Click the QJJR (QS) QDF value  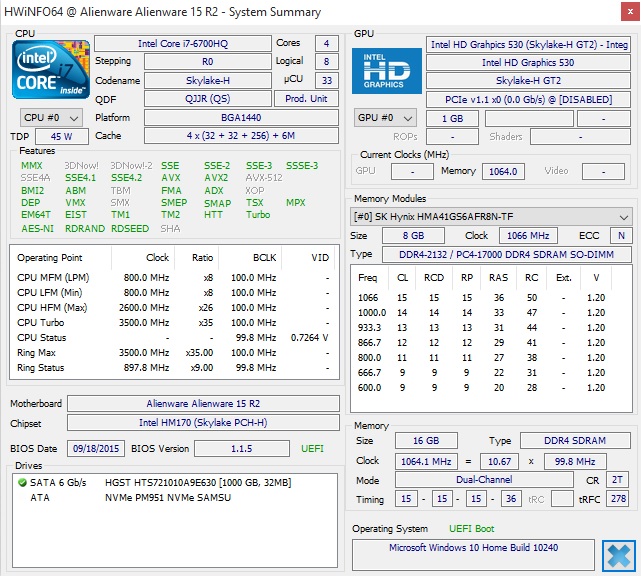click(208, 99)
